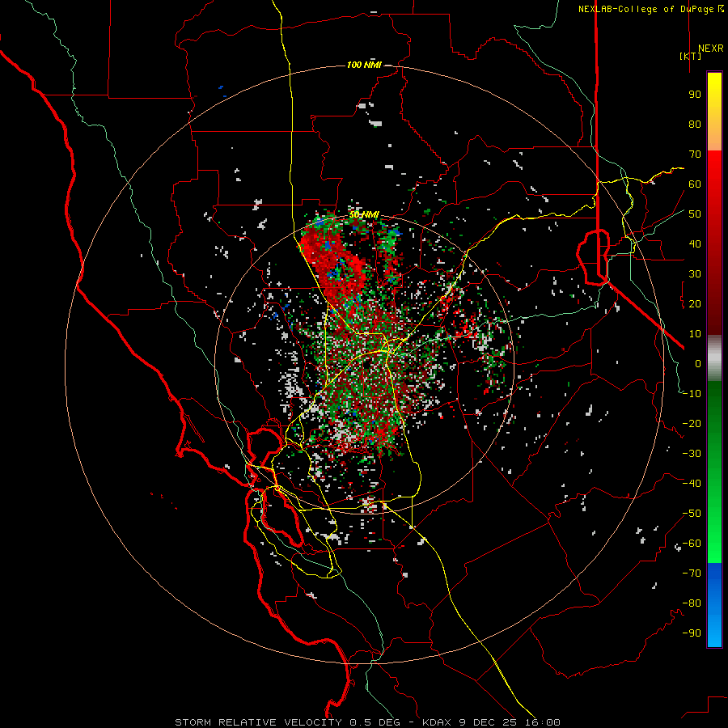The height and width of the screenshot is (728, 728).
Task: Click the 70 value on the scale
Action: [x=695, y=154]
